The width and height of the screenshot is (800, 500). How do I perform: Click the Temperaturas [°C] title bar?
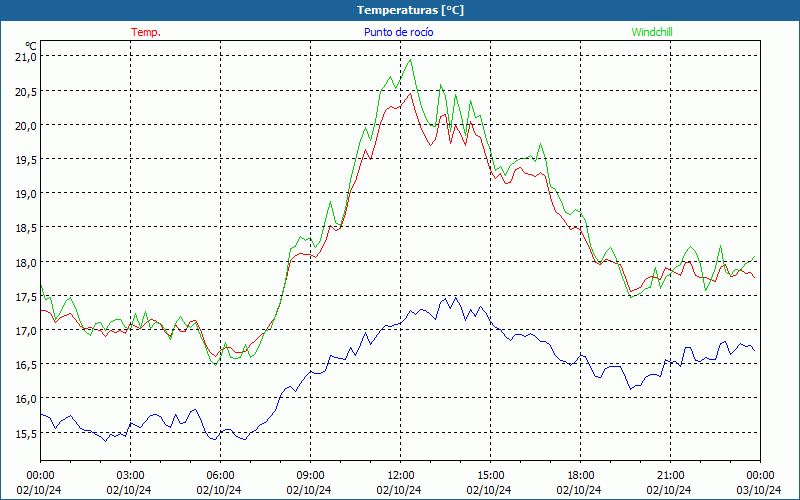tap(400, 10)
